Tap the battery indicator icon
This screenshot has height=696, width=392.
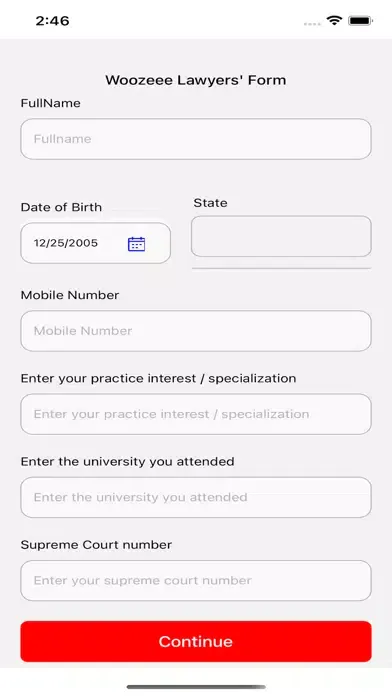[x=360, y=20]
